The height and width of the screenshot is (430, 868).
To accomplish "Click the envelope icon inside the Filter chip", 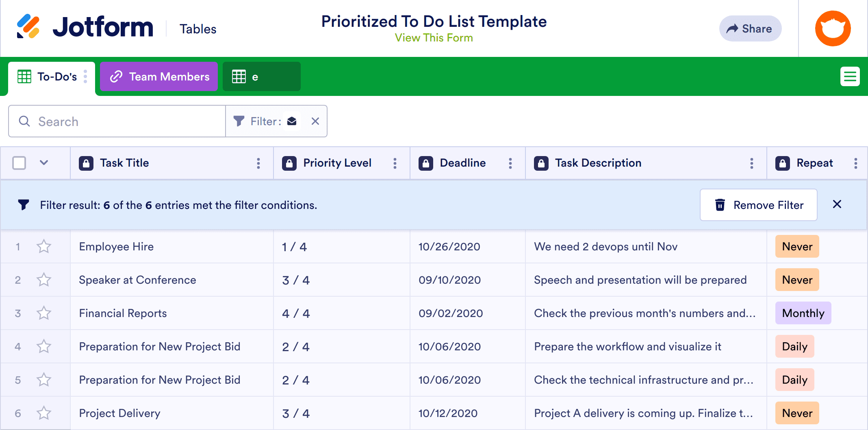I will coord(292,121).
